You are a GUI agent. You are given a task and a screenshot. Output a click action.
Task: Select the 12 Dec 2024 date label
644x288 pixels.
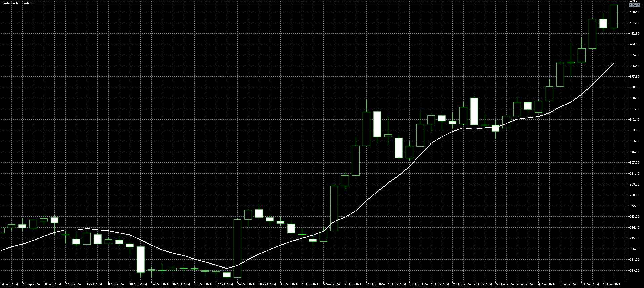(x=611, y=284)
